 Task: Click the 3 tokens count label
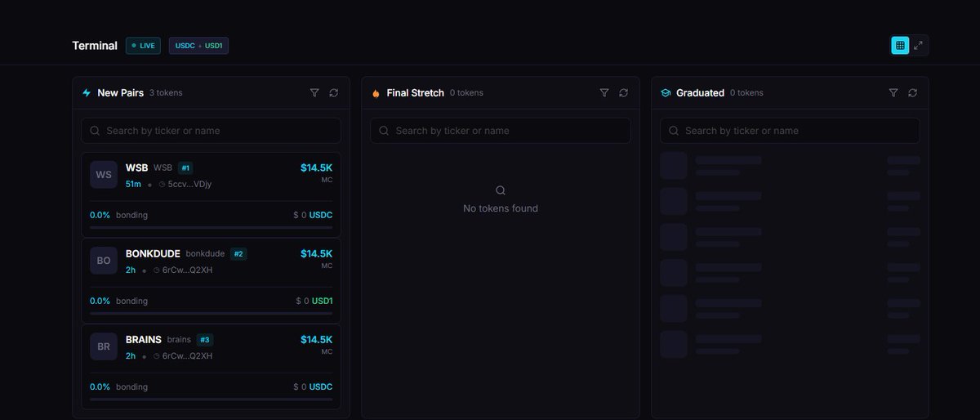(x=166, y=93)
